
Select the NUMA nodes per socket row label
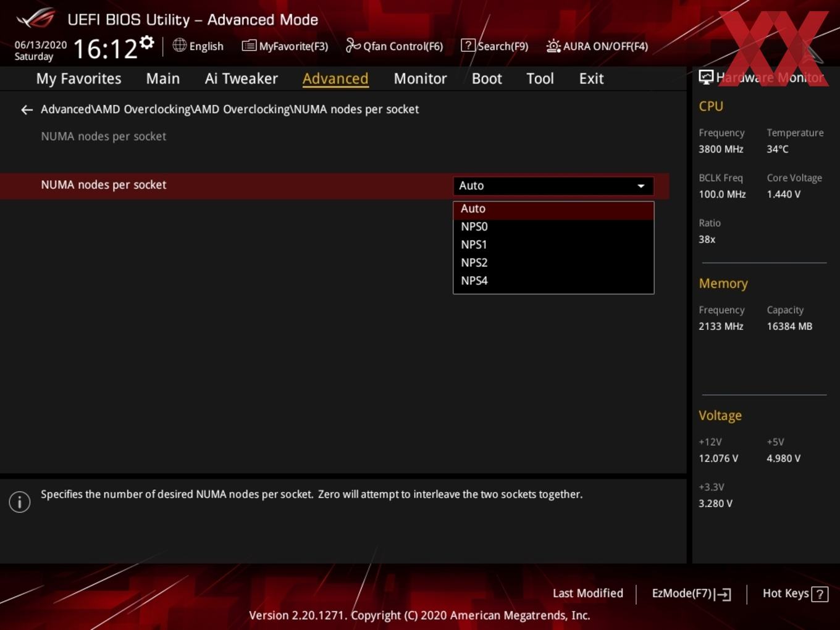(x=103, y=185)
